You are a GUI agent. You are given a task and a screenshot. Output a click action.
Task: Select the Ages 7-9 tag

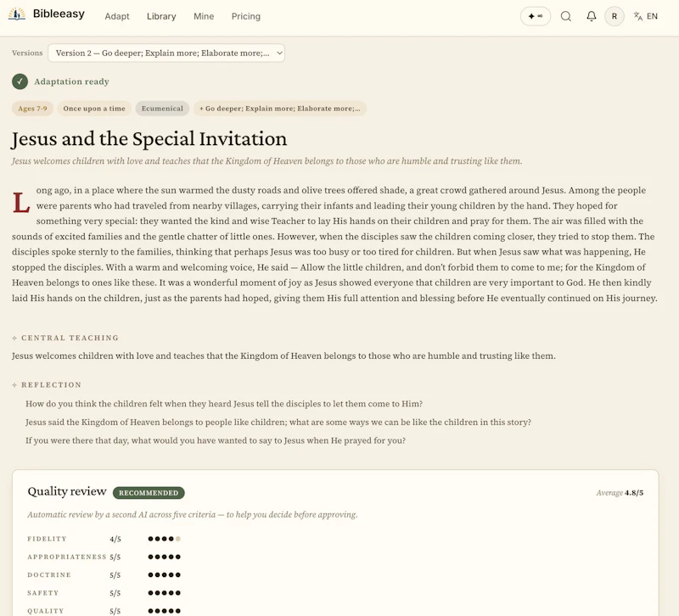[x=32, y=109]
